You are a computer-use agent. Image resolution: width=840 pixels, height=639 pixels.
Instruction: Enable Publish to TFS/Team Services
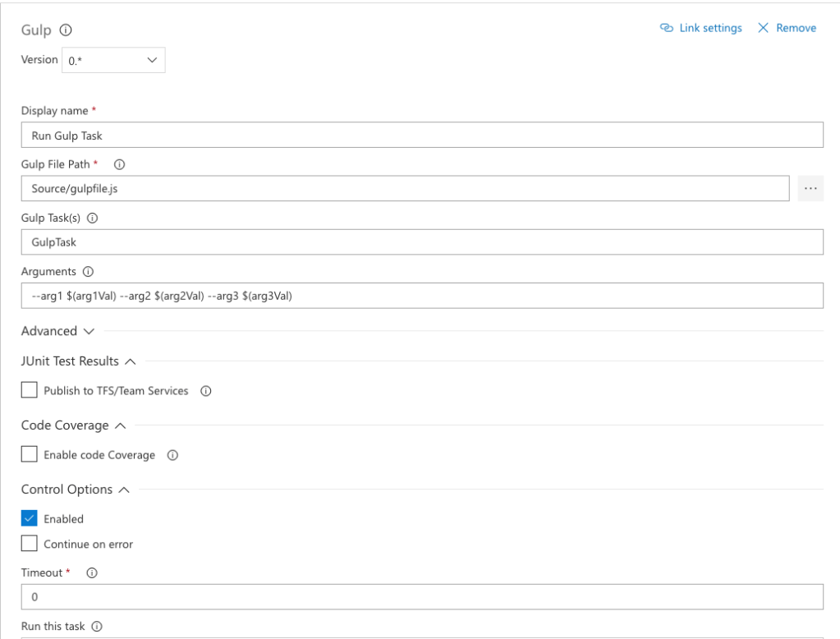pos(30,391)
